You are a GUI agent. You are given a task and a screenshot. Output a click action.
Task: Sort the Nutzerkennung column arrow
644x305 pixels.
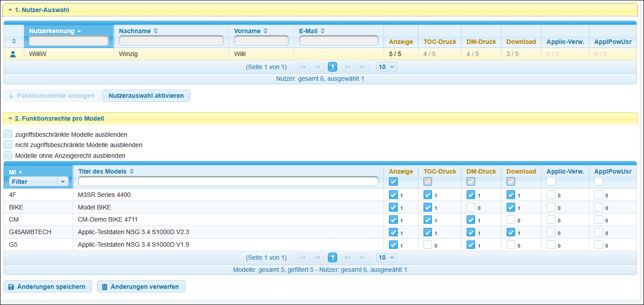pyautogui.click(x=79, y=31)
